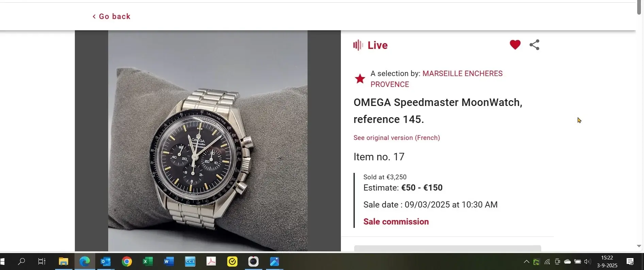Toggle the red heart favorite icon
Viewport: 644px width, 270px height.
click(515, 45)
